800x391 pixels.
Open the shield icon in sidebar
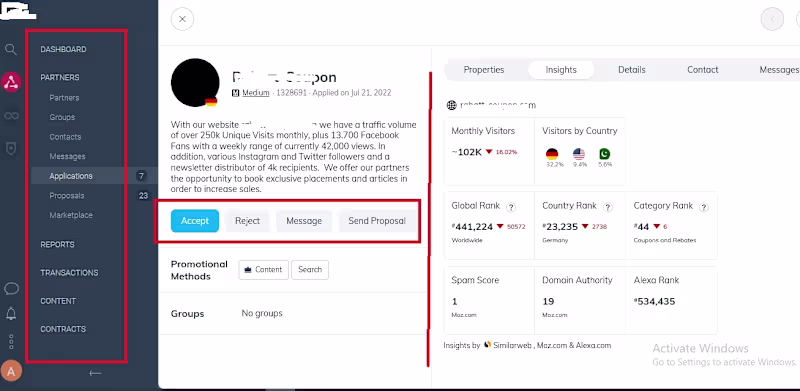coord(11,149)
